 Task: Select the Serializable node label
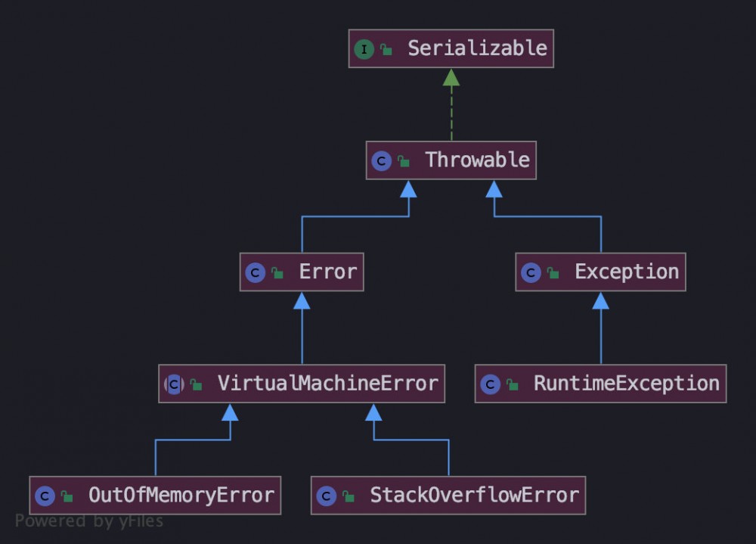click(477, 48)
